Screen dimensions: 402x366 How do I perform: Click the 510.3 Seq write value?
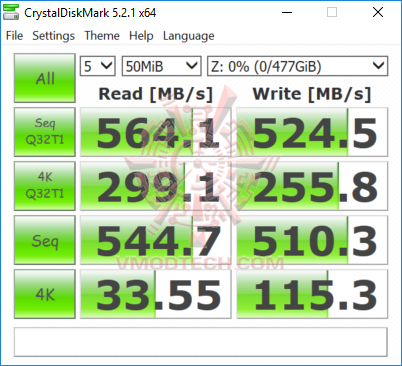point(312,240)
